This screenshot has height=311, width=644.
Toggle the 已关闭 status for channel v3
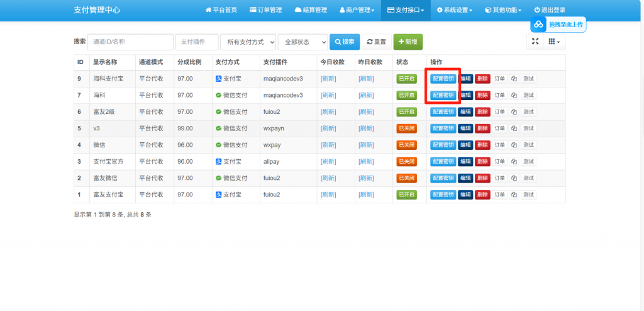(x=406, y=128)
